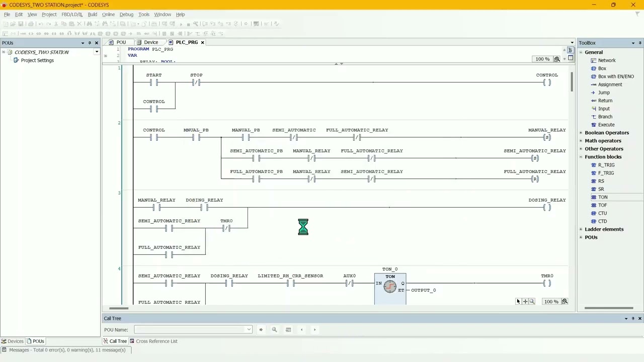This screenshot has width=644, height=362.
Task: Open the POU Name dropdown
Action: tap(249, 330)
